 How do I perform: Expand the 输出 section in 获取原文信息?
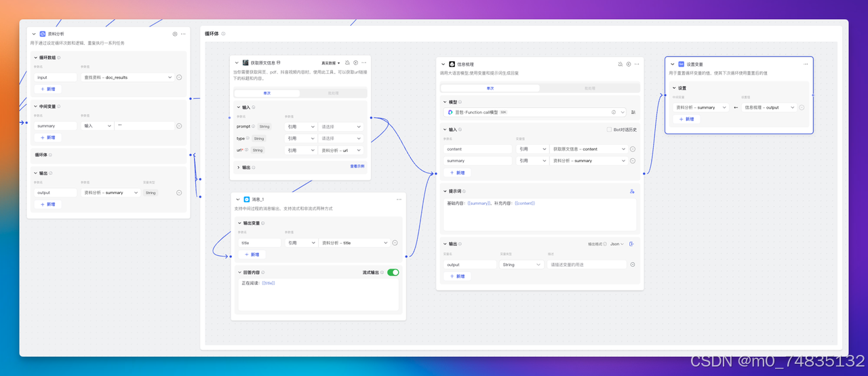[x=238, y=167]
